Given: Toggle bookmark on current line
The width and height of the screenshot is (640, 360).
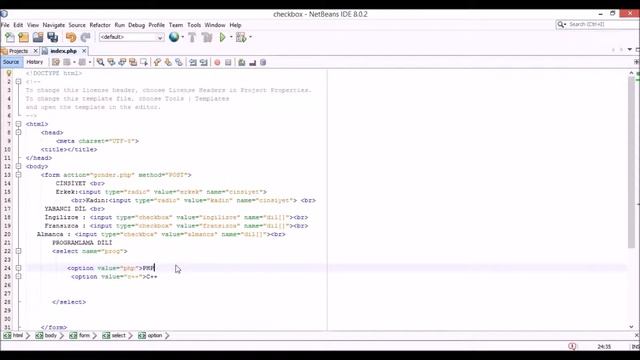Looking at the screenshot, I should point(179,62).
